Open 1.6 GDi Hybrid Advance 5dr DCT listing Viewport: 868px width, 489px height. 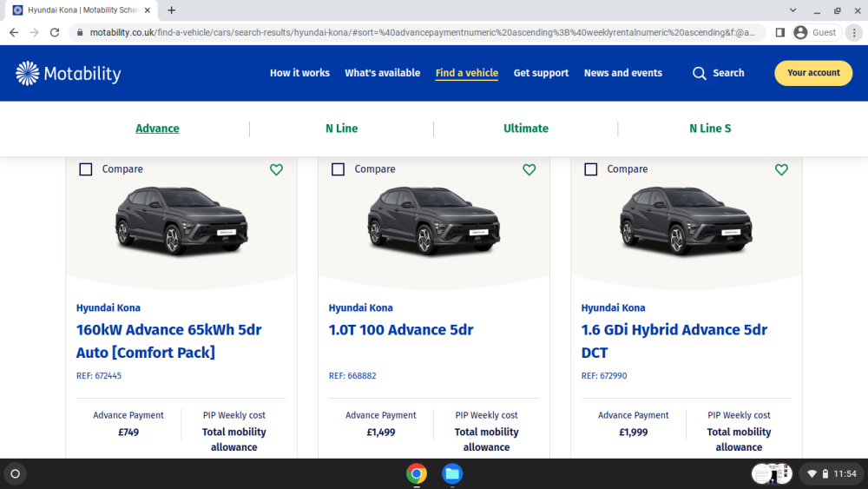674,341
